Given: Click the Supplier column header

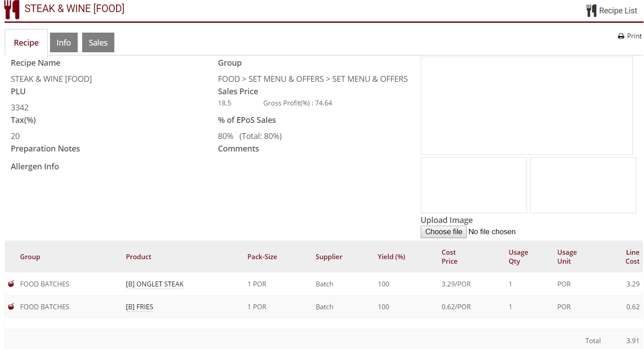Looking at the screenshot, I should point(329,257).
